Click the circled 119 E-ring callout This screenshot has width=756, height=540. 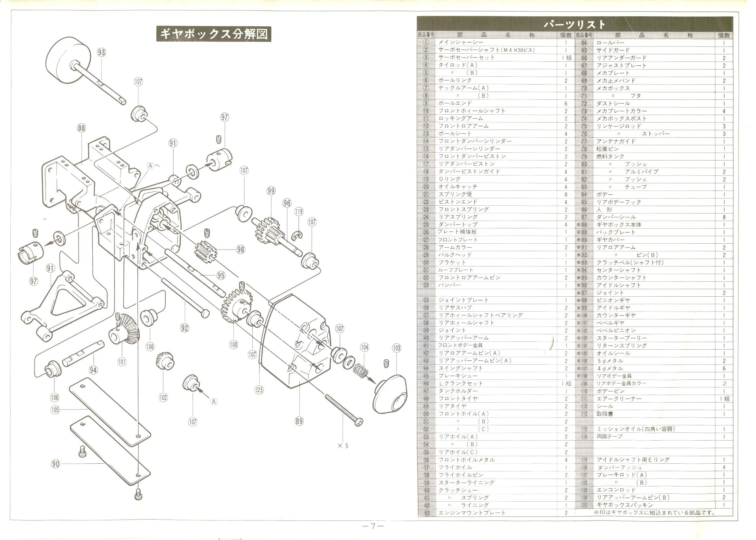pos(299,212)
